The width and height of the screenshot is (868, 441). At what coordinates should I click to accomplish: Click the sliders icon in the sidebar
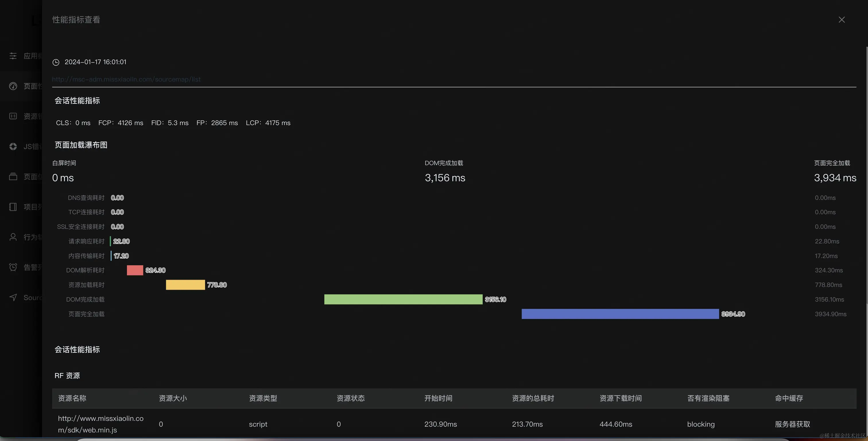[x=13, y=56]
